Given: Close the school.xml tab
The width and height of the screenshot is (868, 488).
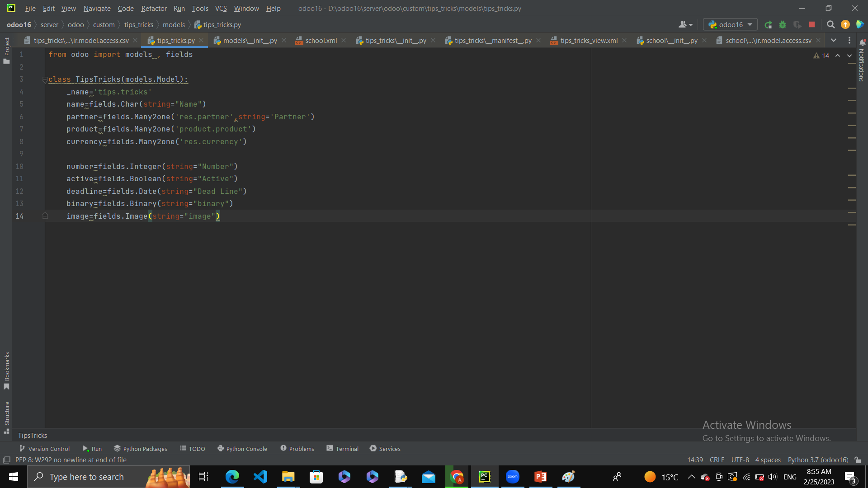Looking at the screenshot, I should point(344,41).
